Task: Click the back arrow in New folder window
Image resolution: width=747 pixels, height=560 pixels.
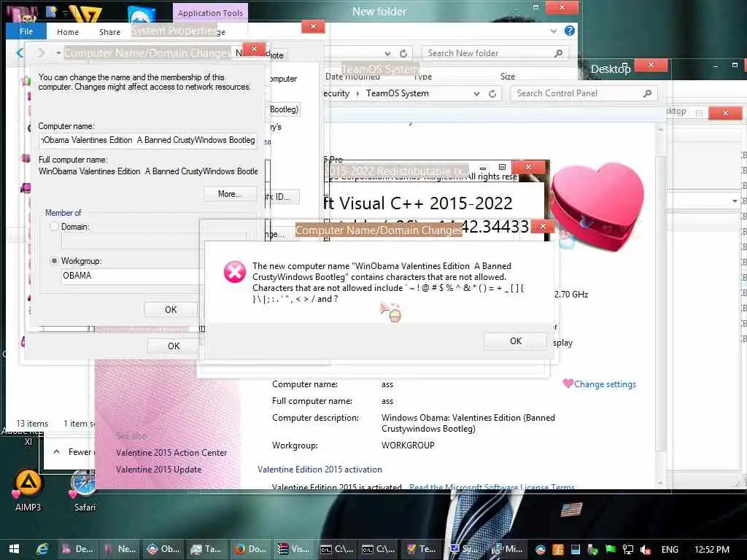Action: coord(20,52)
